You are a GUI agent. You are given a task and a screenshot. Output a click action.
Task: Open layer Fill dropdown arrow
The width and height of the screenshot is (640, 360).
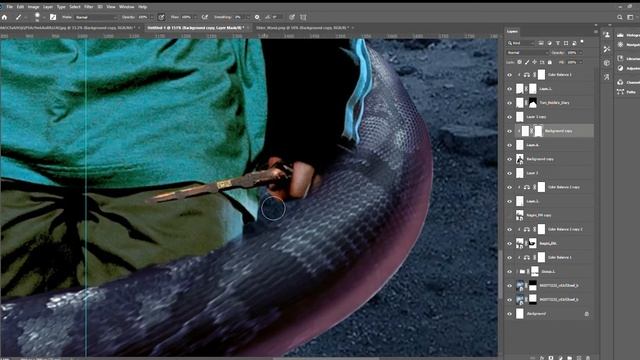pos(581,62)
